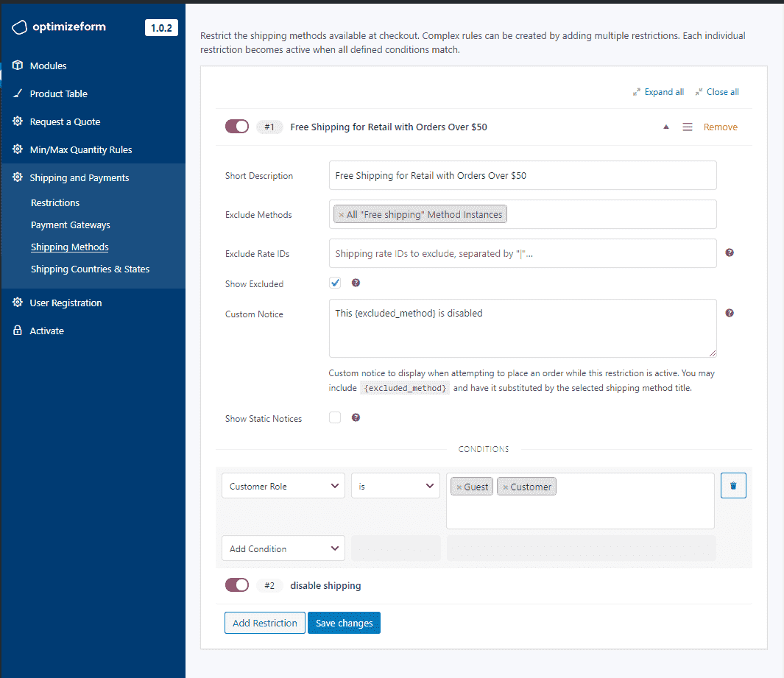Click the 'disable shipping' restriction title
784x678 pixels.
[325, 585]
